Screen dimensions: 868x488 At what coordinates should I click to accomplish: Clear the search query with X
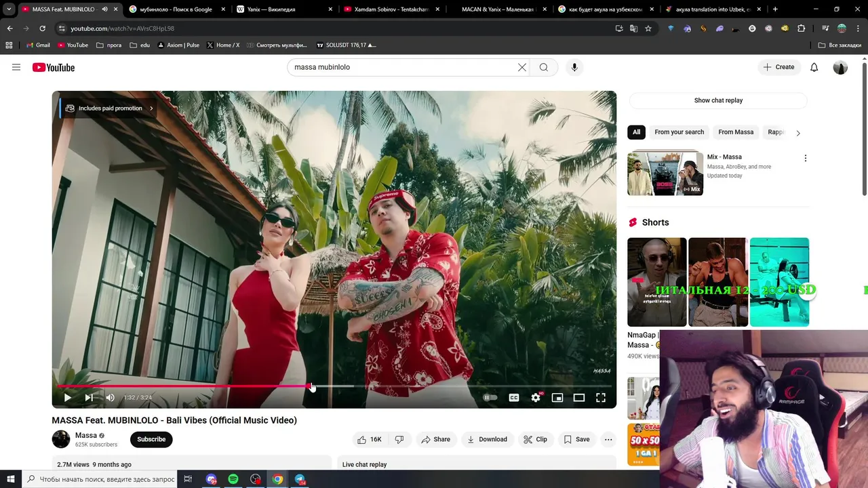(x=522, y=67)
